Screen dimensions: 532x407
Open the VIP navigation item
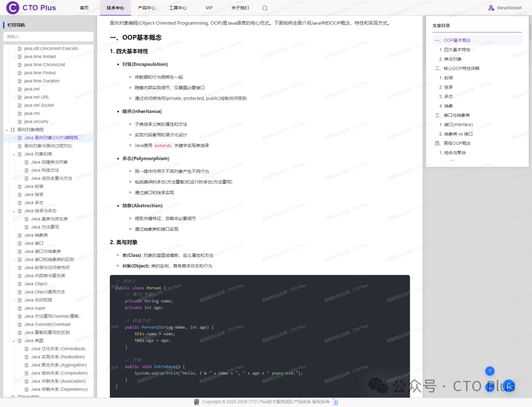click(209, 8)
